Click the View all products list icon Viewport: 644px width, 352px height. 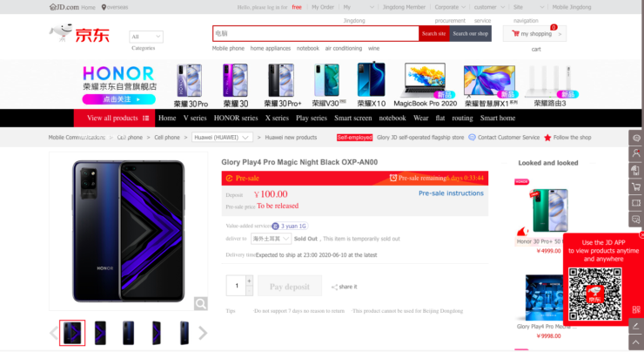tap(146, 118)
